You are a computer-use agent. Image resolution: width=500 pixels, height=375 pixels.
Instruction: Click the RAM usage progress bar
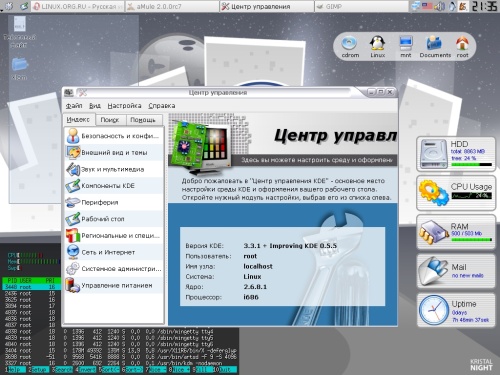(x=471, y=239)
